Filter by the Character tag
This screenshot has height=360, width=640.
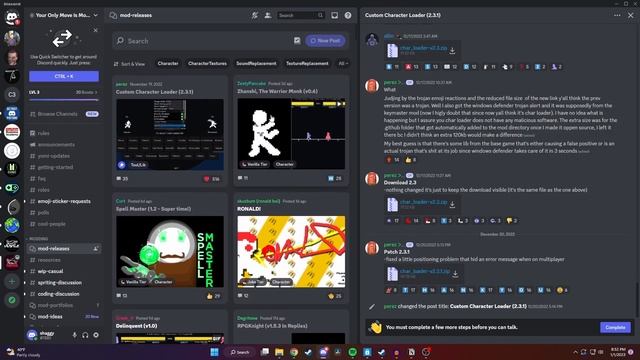[x=168, y=64]
